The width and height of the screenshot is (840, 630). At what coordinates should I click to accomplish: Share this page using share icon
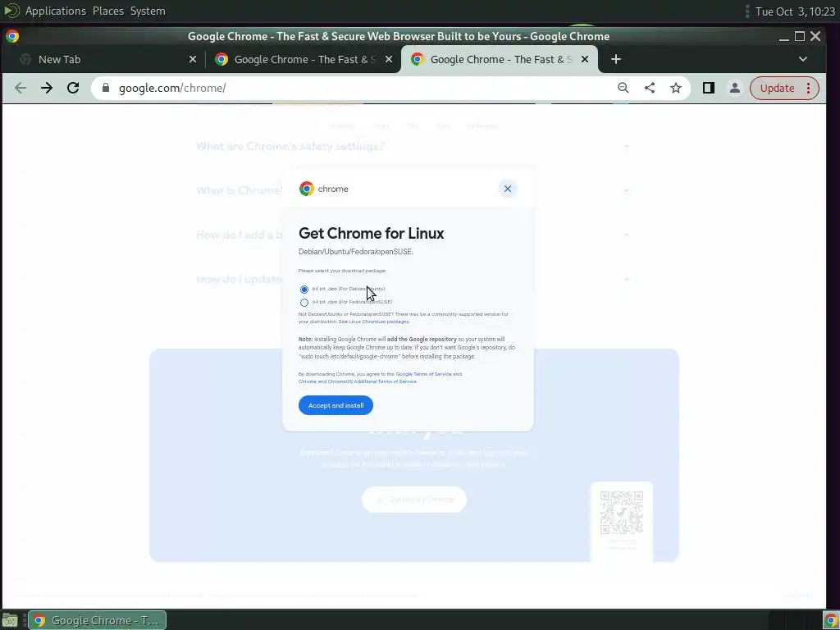tap(650, 88)
